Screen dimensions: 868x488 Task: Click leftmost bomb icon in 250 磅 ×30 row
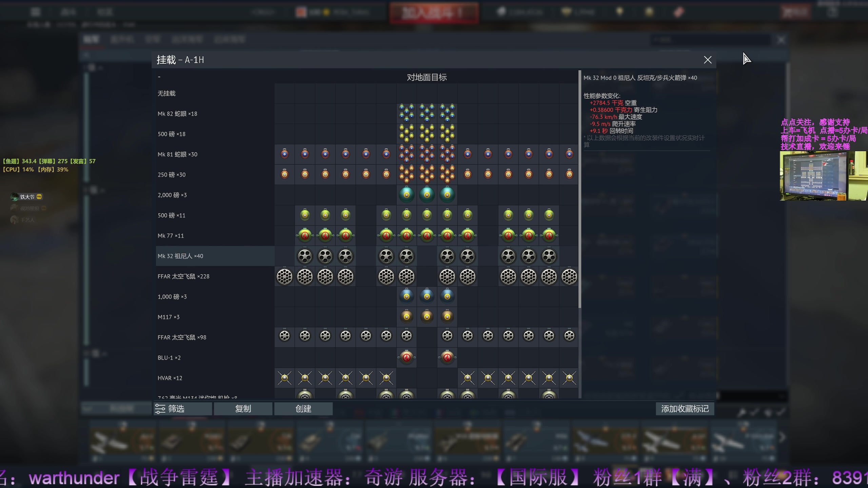point(284,175)
